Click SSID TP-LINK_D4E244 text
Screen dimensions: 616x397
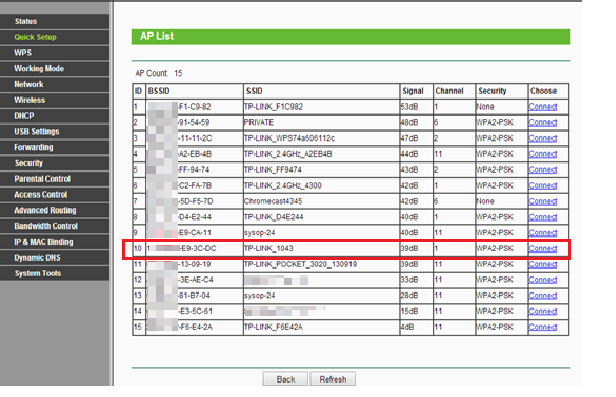click(273, 217)
